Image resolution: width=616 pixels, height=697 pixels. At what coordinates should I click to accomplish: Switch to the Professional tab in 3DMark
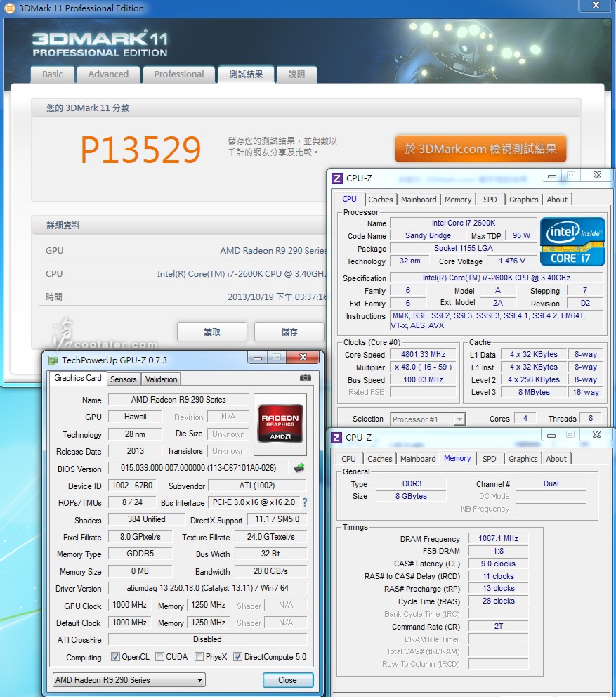[178, 74]
